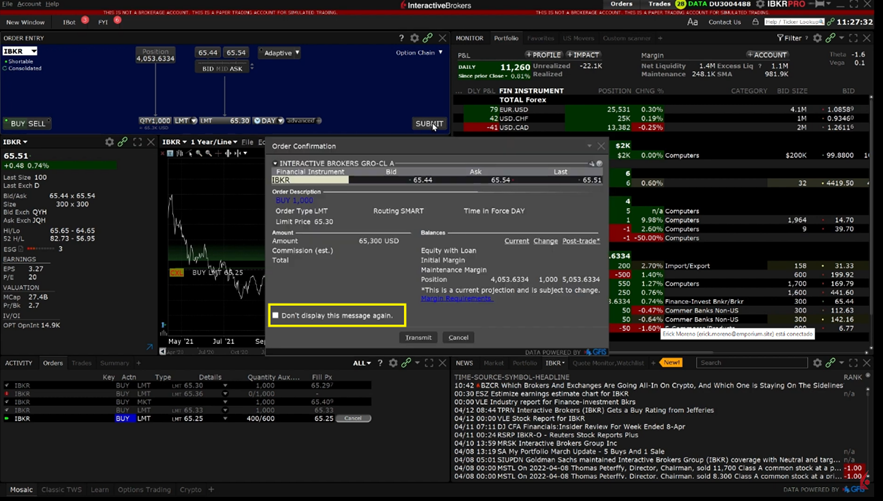Open Order Entry panel settings gear
Image resolution: width=883 pixels, height=501 pixels.
pos(415,38)
